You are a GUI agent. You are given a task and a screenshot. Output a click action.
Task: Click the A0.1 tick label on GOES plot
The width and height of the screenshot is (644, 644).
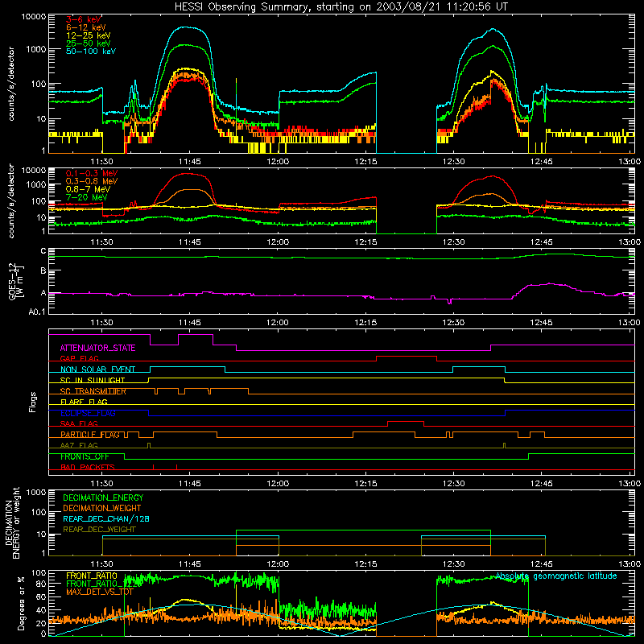[37, 312]
